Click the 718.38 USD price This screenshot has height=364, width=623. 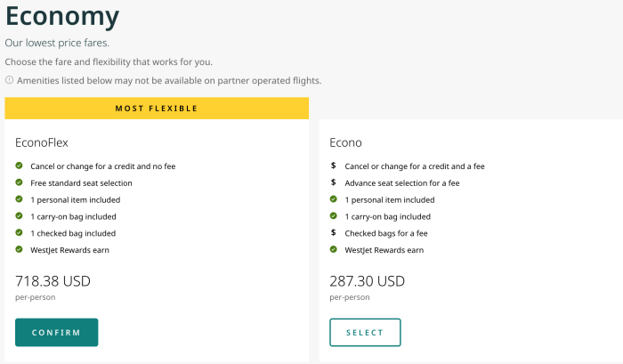53,281
